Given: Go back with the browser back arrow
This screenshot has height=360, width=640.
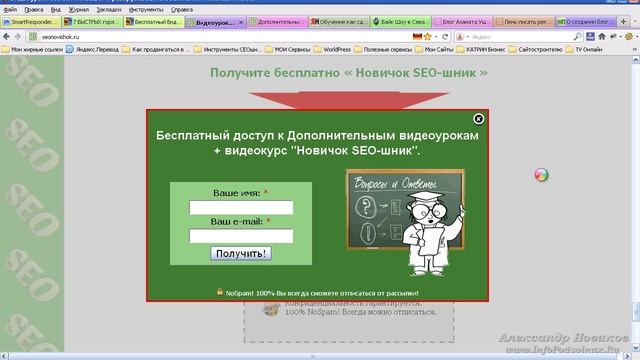Looking at the screenshot, I should click(x=6, y=37).
